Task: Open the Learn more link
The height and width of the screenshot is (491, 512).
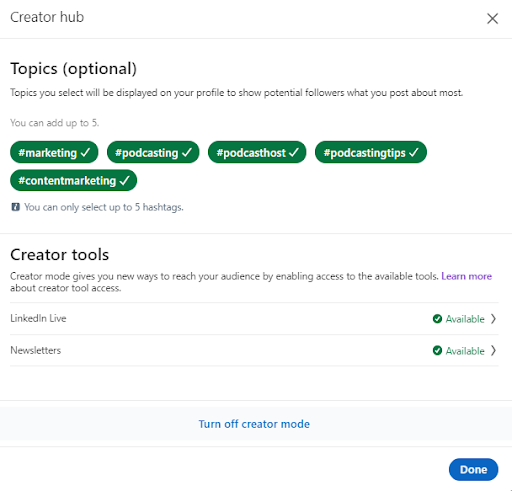Action: coord(466,276)
